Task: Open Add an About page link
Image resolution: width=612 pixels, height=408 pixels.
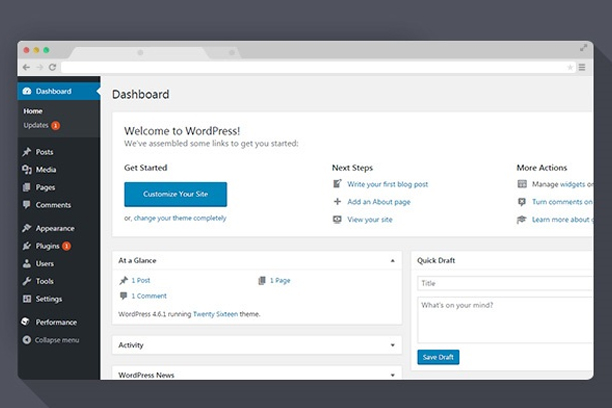Action: pyautogui.click(x=379, y=202)
